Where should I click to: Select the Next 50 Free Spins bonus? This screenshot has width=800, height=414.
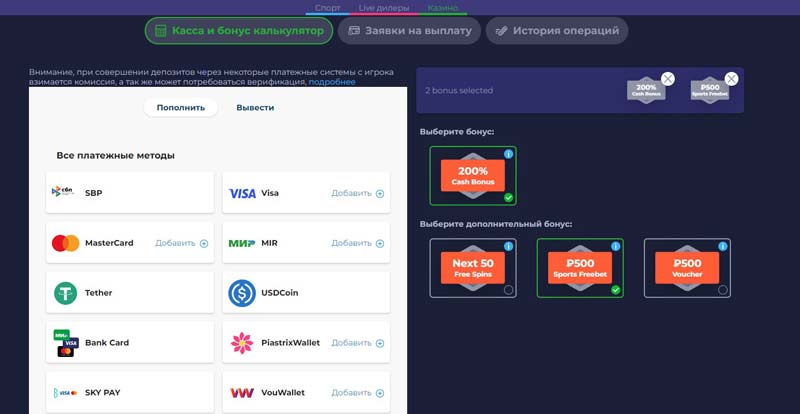click(473, 268)
